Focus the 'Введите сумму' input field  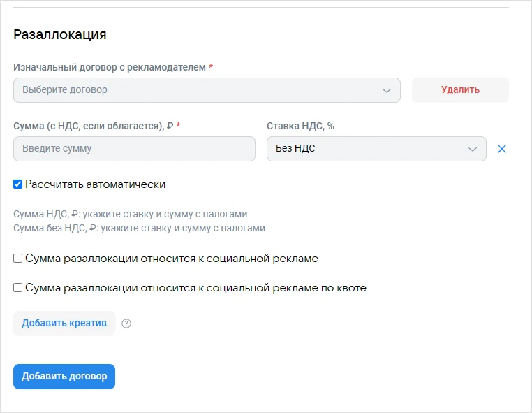point(134,149)
